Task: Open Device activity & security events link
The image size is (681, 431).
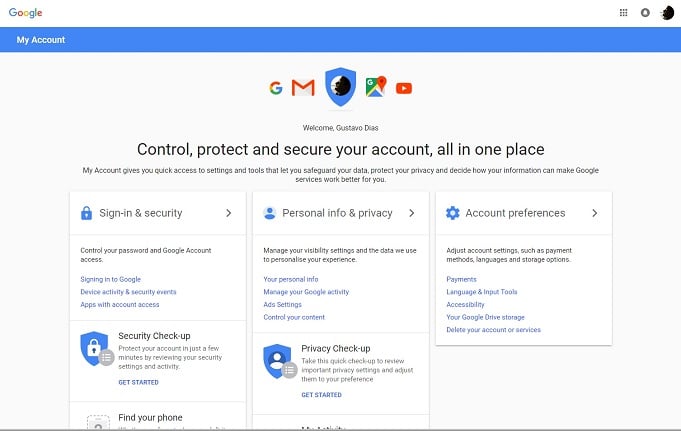Action: (128, 292)
